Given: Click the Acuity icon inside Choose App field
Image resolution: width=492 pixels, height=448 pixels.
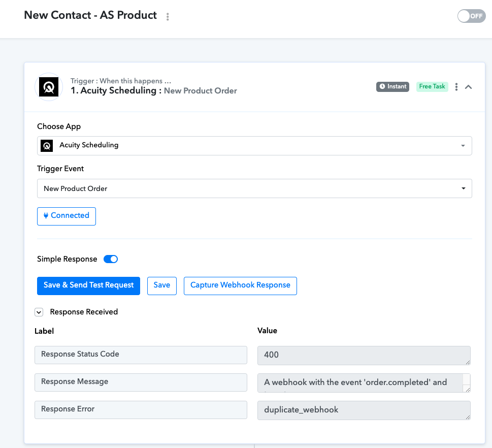Looking at the screenshot, I should [47, 146].
